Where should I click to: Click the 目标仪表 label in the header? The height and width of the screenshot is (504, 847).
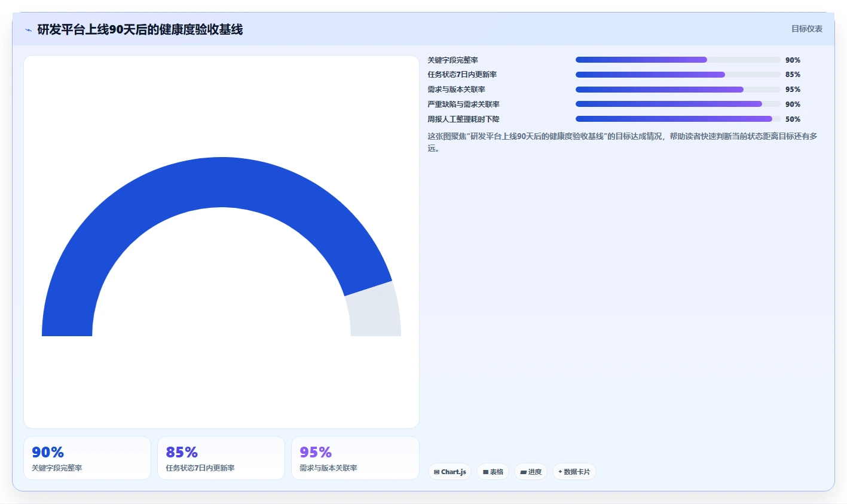pos(807,29)
